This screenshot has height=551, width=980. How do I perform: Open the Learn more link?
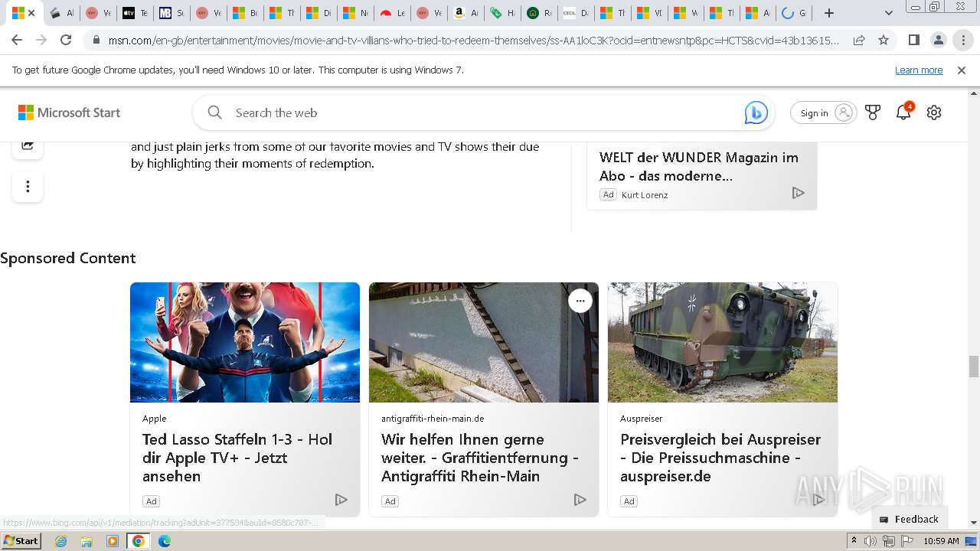pos(919,70)
